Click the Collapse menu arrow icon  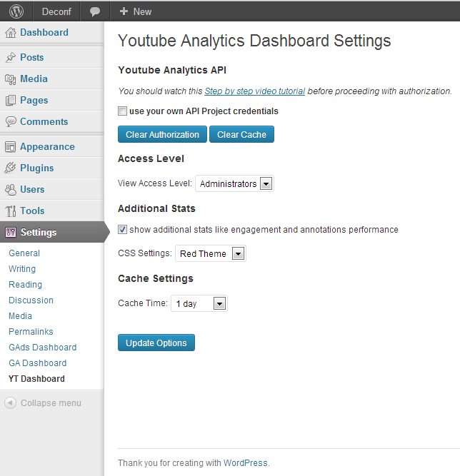(x=10, y=402)
